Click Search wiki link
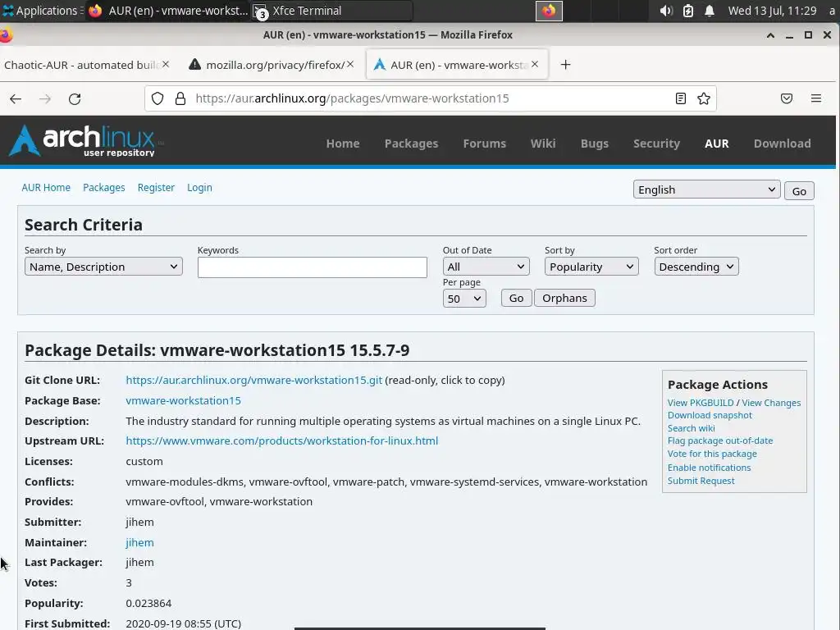Viewport: 840px width, 630px height. [691, 428]
